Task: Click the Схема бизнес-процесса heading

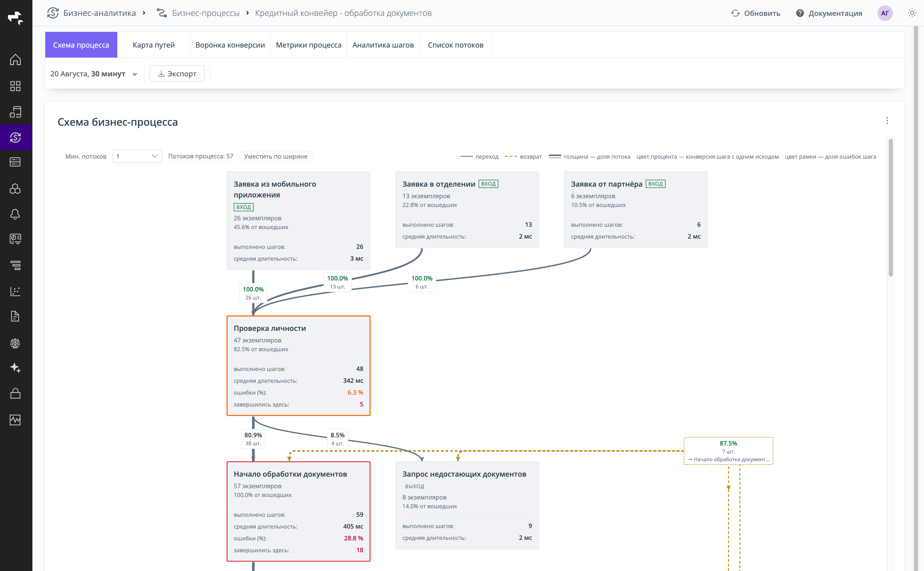Action: click(x=118, y=122)
